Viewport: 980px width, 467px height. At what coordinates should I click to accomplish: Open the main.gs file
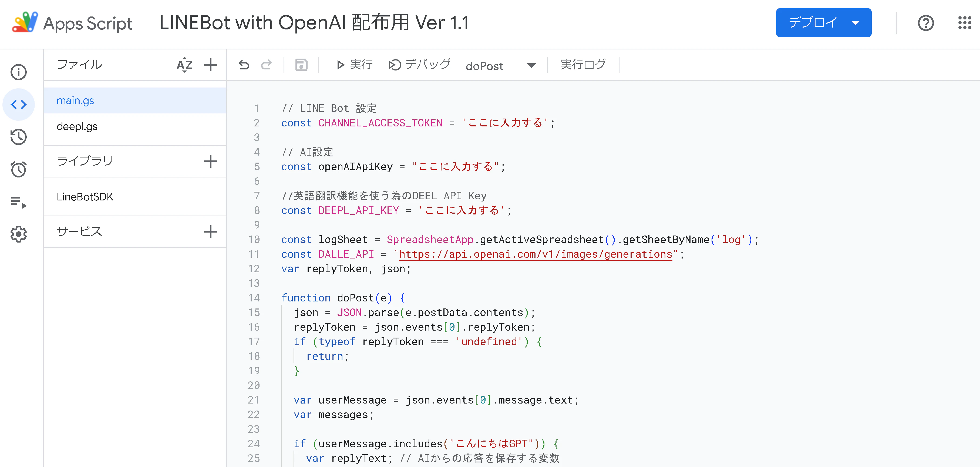tap(135, 100)
